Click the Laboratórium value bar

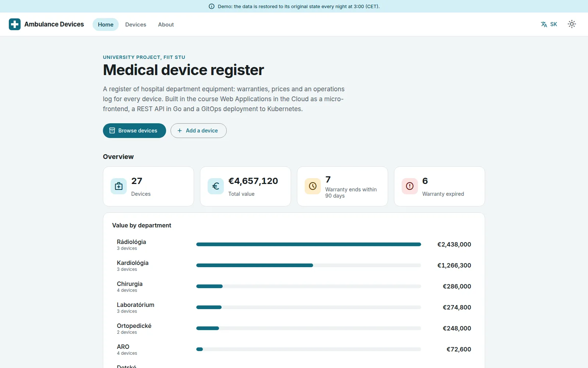tap(309, 307)
